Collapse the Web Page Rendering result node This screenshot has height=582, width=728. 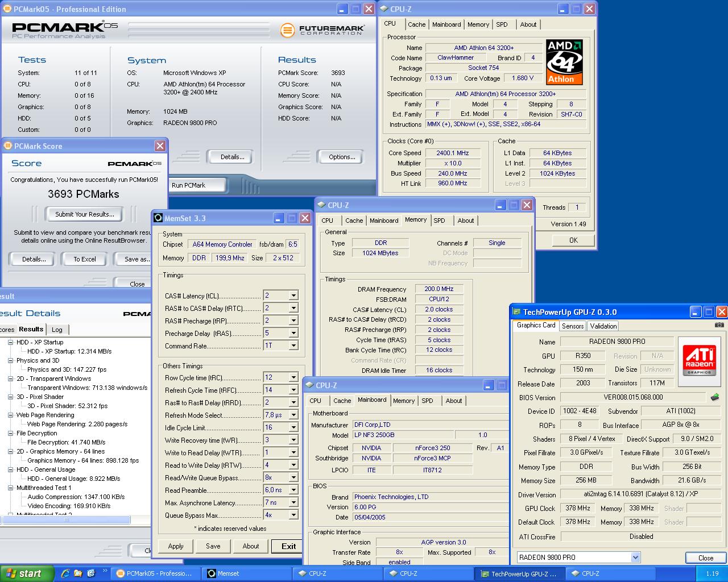[x=10, y=415]
